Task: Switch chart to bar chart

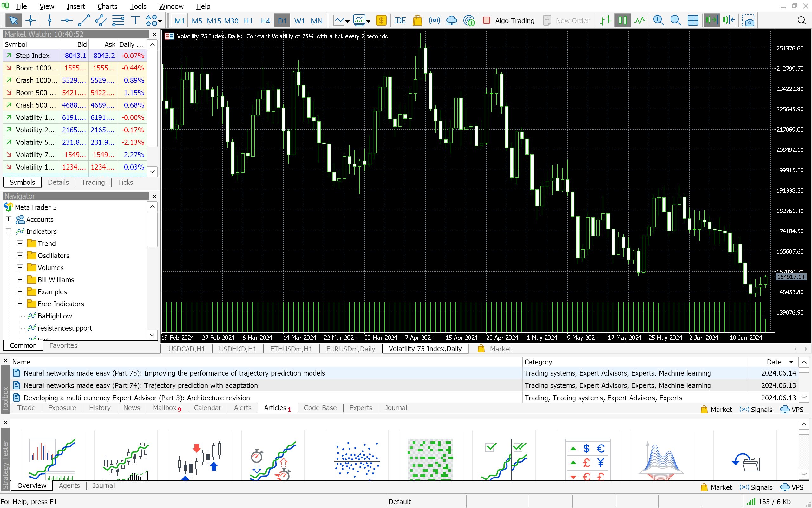Action: coord(605,21)
